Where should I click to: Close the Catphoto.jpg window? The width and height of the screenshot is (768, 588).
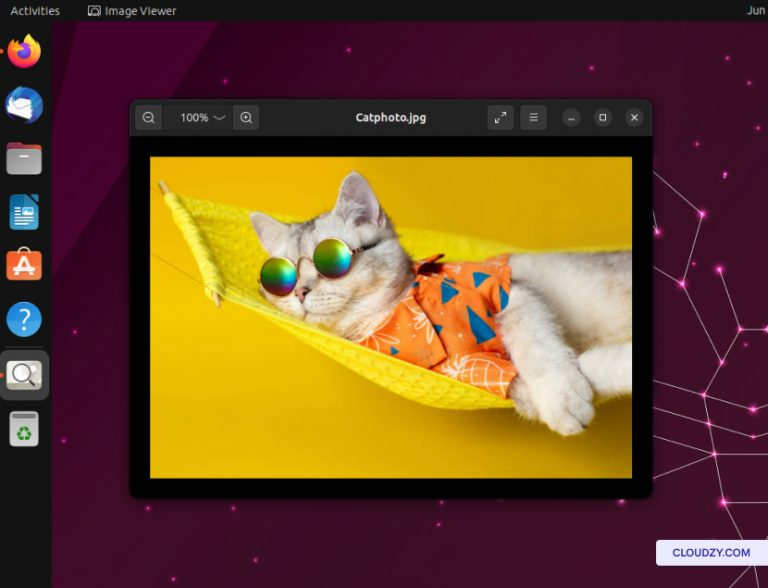[634, 118]
